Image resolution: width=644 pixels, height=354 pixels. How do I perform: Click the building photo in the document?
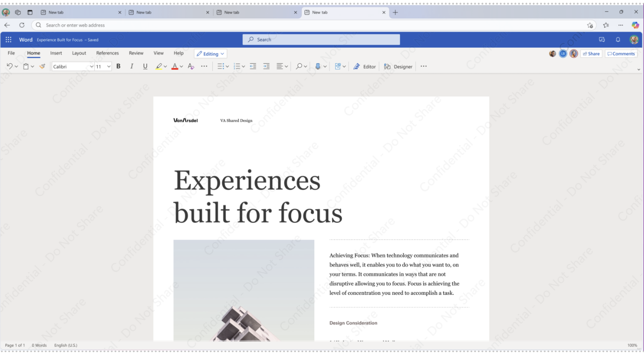pyautogui.click(x=244, y=290)
